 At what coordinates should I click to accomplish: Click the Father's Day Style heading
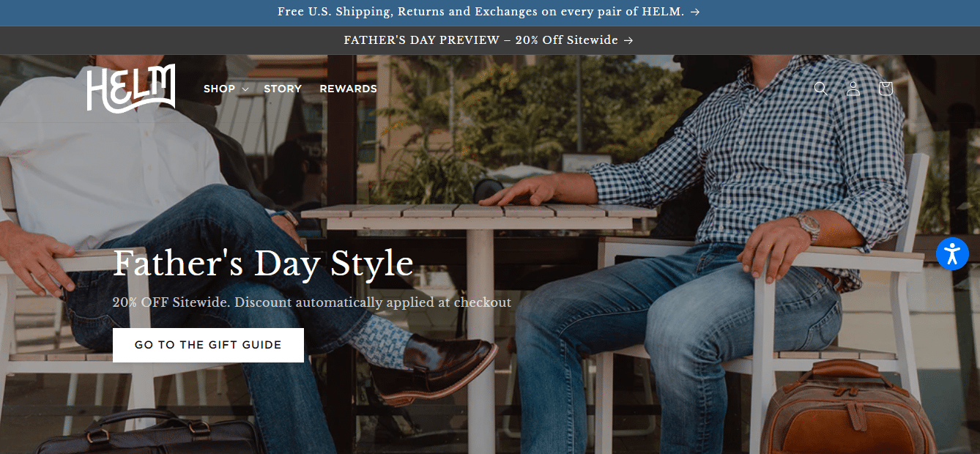(262, 264)
